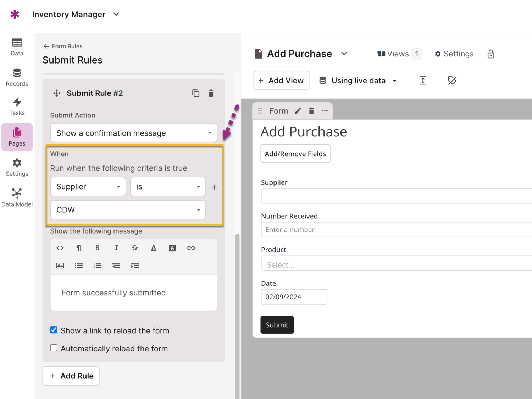This screenshot has width=532, height=399.
Task: Go to Records in the sidebar
Action: pyautogui.click(x=17, y=77)
